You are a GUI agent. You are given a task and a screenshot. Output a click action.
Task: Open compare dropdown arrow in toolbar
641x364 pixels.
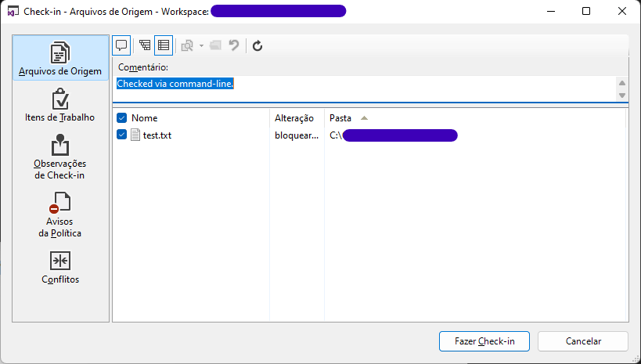(x=202, y=45)
